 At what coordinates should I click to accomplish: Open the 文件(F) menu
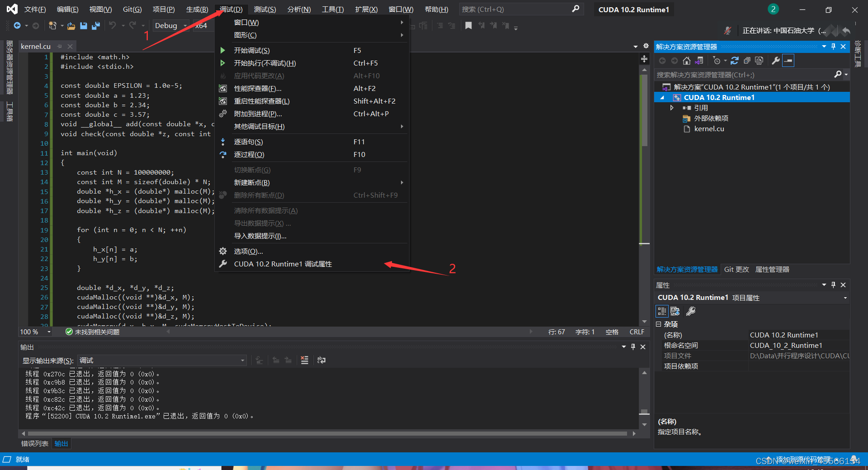coord(35,9)
